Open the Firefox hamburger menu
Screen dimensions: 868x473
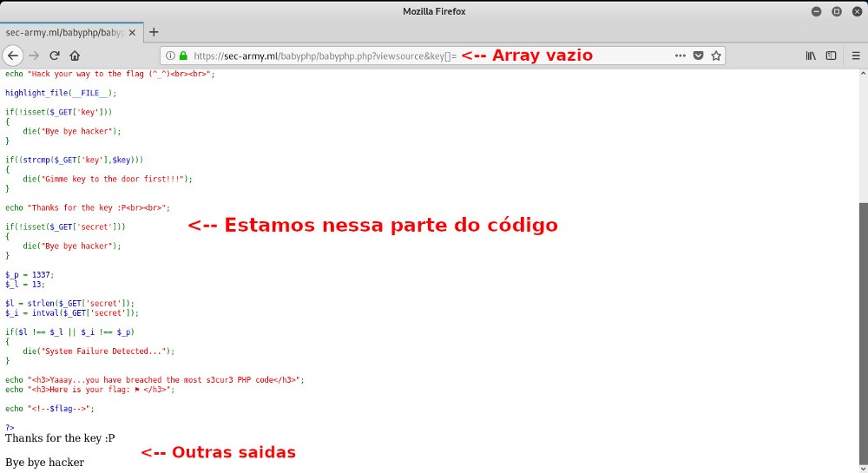tap(855, 56)
